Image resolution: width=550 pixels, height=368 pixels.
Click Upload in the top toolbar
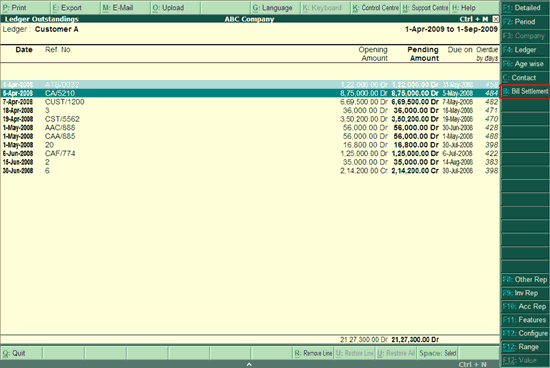coord(176,8)
